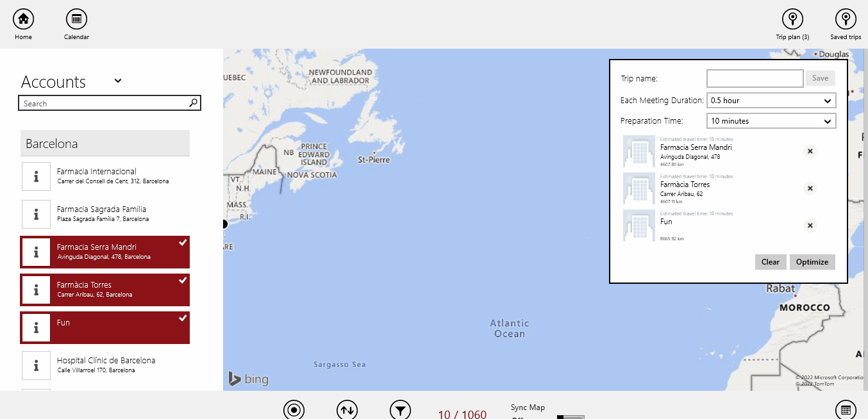Toggle the Sync Map switch
The height and width of the screenshot is (419, 868).
tap(570, 417)
